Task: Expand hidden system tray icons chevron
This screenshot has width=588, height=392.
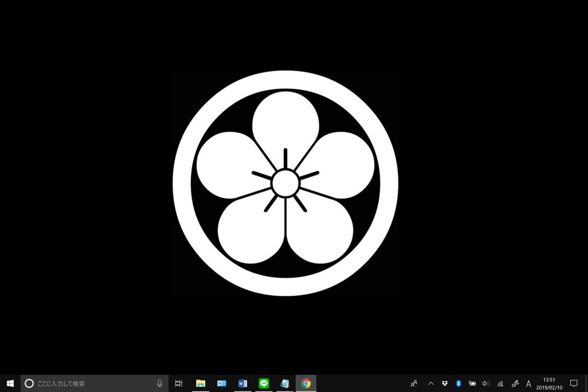Action: coord(431,383)
